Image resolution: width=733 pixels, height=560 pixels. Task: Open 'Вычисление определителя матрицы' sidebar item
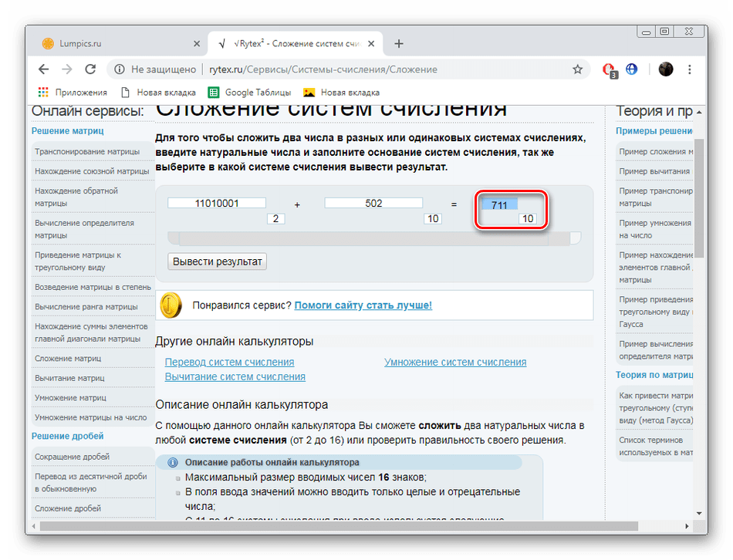pyautogui.click(x=84, y=229)
